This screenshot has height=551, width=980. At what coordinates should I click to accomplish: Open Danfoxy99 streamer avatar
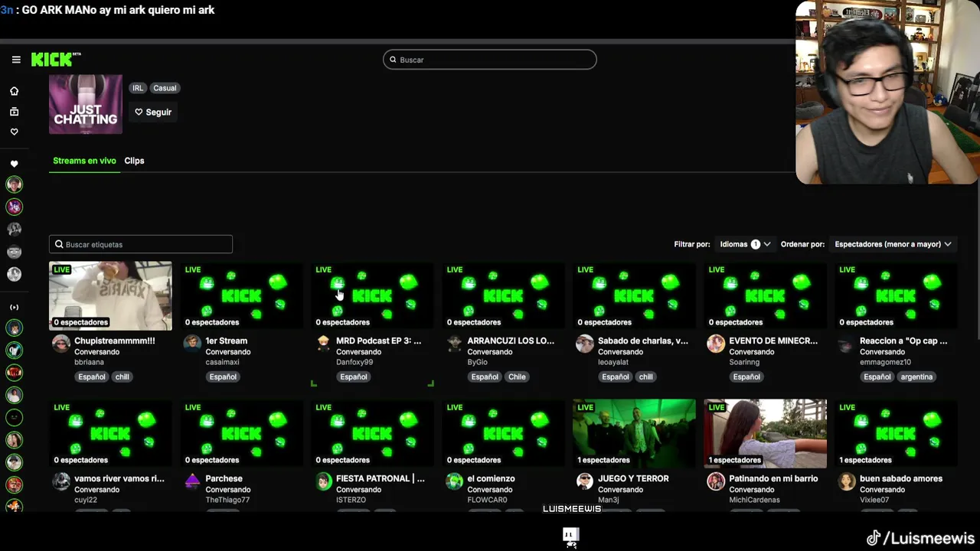(323, 344)
